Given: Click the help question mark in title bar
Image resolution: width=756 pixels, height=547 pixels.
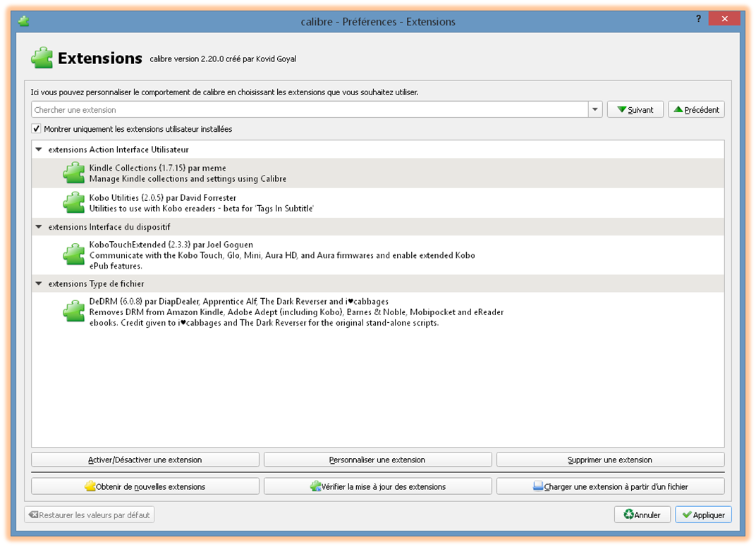Looking at the screenshot, I should click(698, 19).
